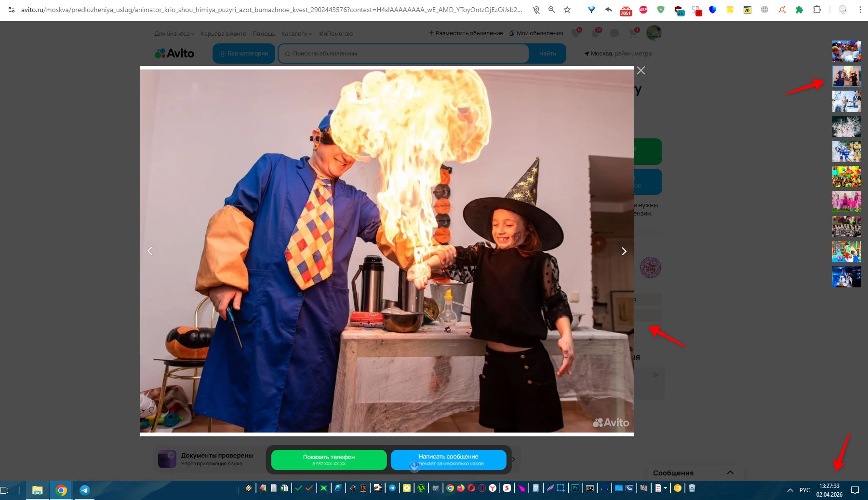This screenshot has height=500, width=868.
Task: Open the Chrome profile avatar
Action: (843, 10)
